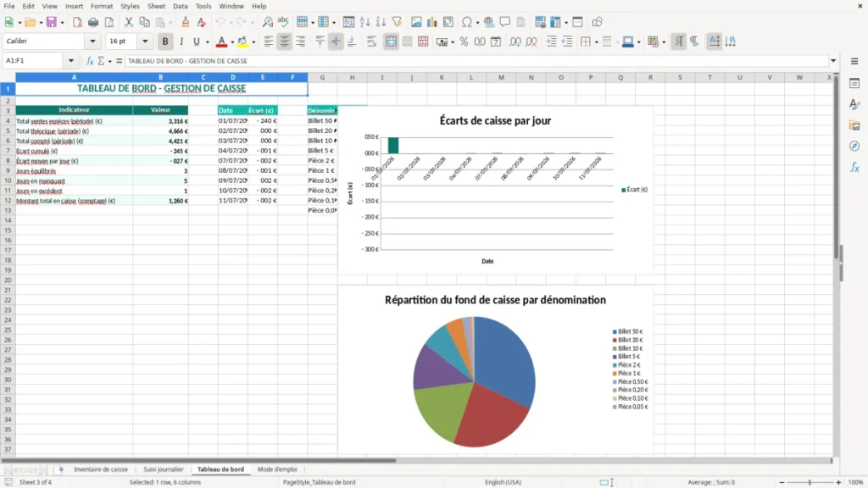Apply red font color swatch
868x488 pixels.
tap(221, 42)
